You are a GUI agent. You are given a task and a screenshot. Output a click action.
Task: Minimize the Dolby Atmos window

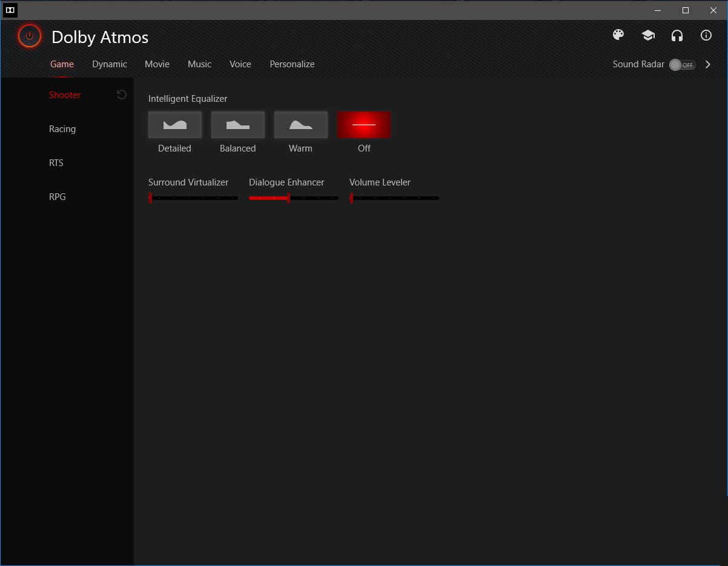[658, 10]
